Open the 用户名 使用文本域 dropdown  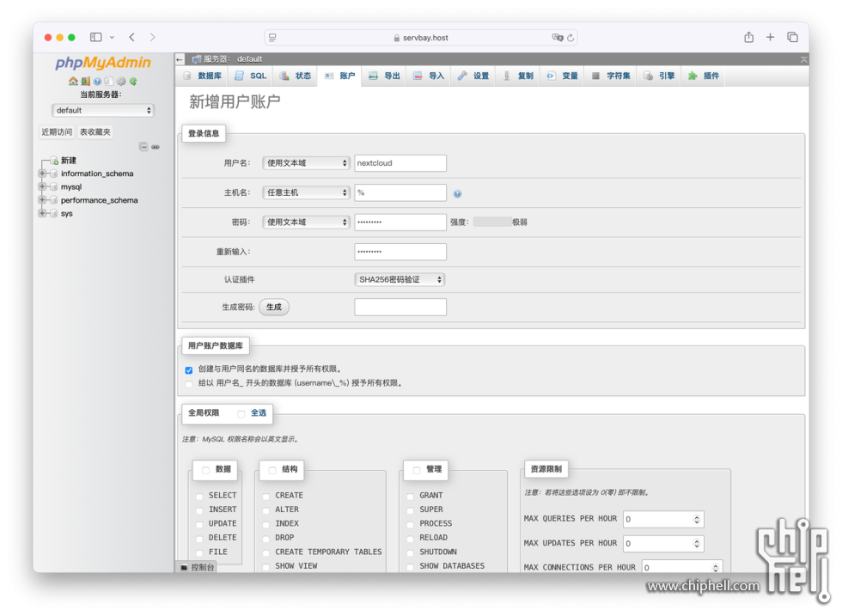tap(306, 162)
